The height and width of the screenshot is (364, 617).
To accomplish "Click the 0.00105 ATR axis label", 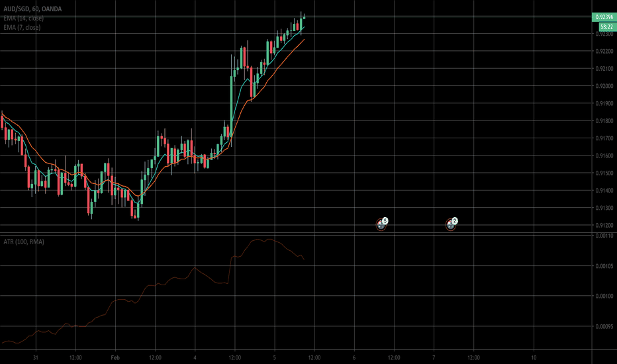I will coord(604,266).
